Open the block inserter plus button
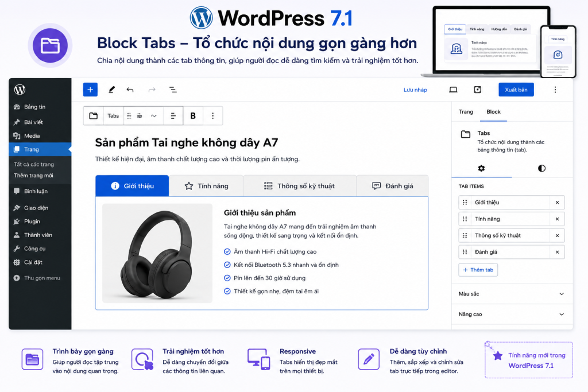 click(x=90, y=90)
